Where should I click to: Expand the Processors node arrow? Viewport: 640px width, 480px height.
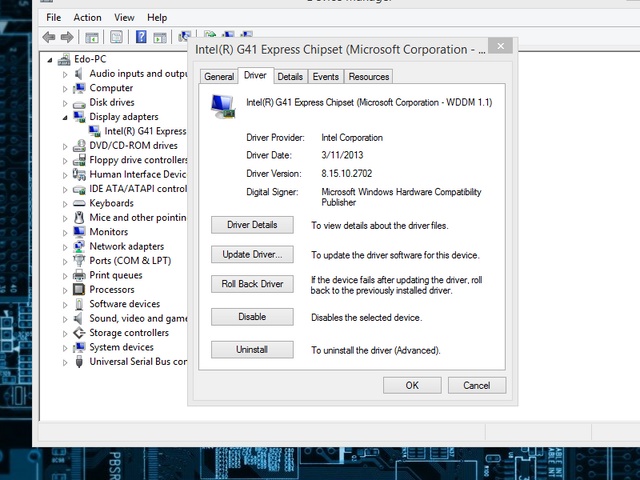pos(65,290)
